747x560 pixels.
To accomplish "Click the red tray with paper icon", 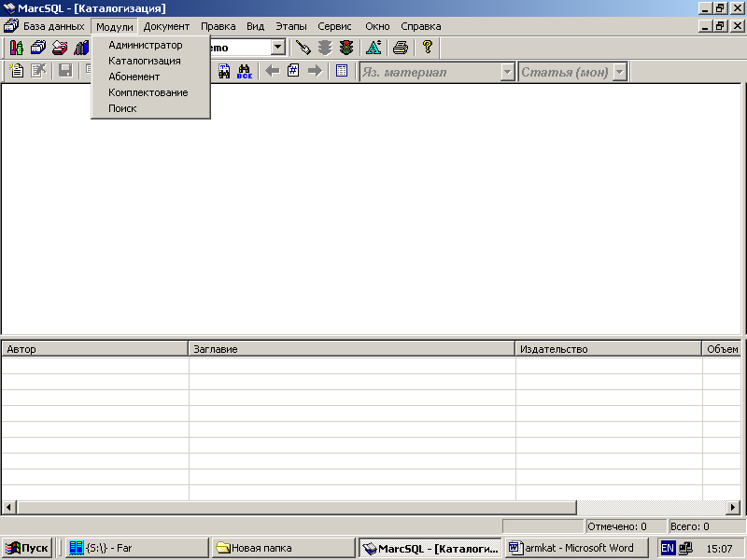I will 60,48.
